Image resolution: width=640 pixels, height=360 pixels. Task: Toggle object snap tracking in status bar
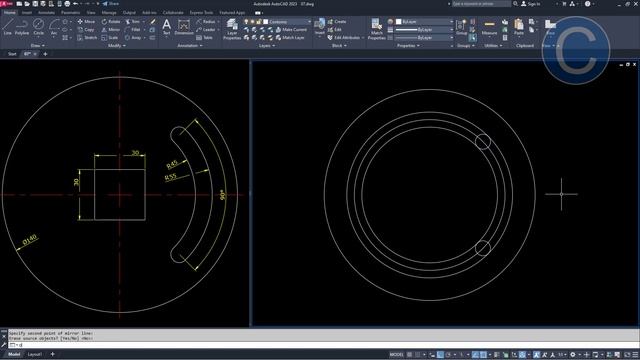coord(475,355)
